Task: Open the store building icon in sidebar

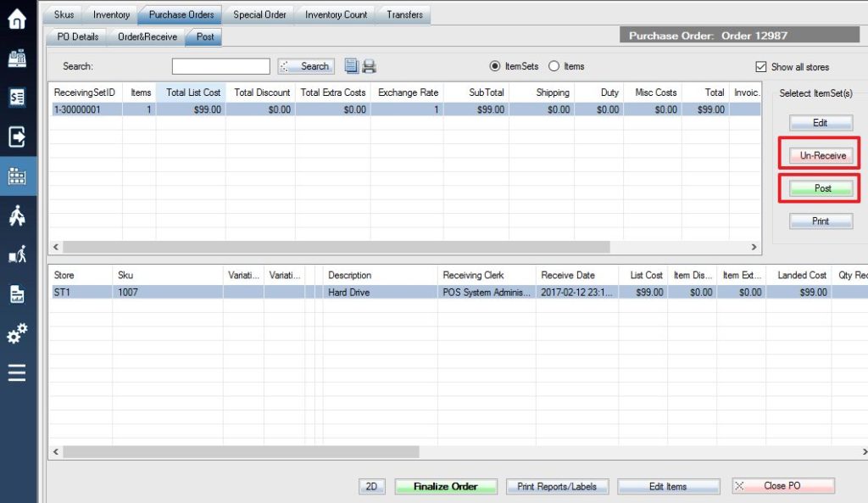Action: click(16, 176)
